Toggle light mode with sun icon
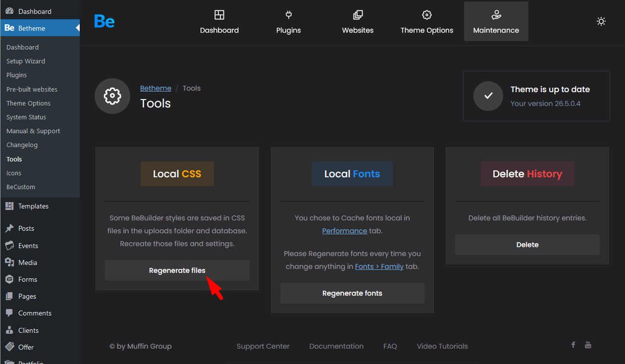Viewport: 625px width, 364px height. [601, 21]
